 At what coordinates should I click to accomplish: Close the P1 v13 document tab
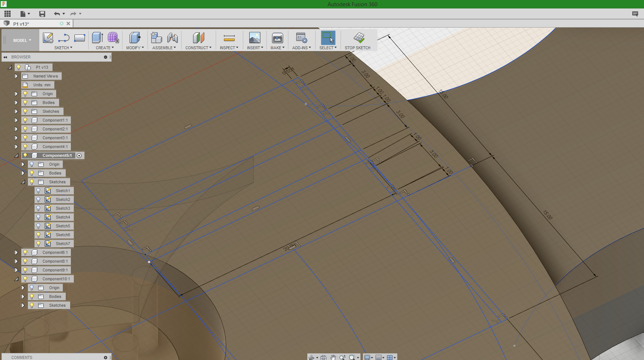tap(68, 24)
